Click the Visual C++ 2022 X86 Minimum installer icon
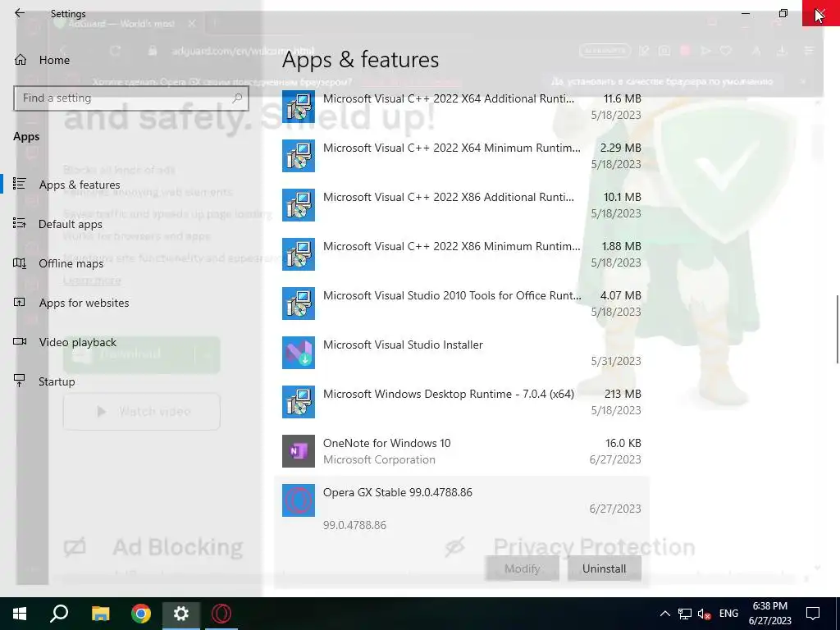This screenshot has height=630, width=840. point(299,254)
